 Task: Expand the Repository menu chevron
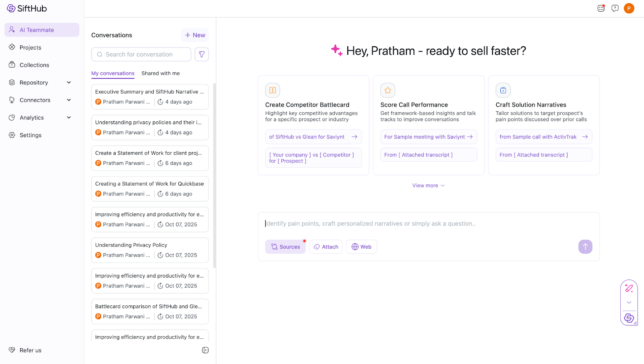tap(69, 82)
